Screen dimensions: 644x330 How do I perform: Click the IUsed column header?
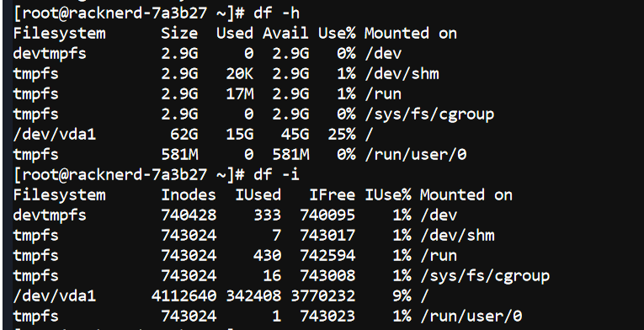258,194
